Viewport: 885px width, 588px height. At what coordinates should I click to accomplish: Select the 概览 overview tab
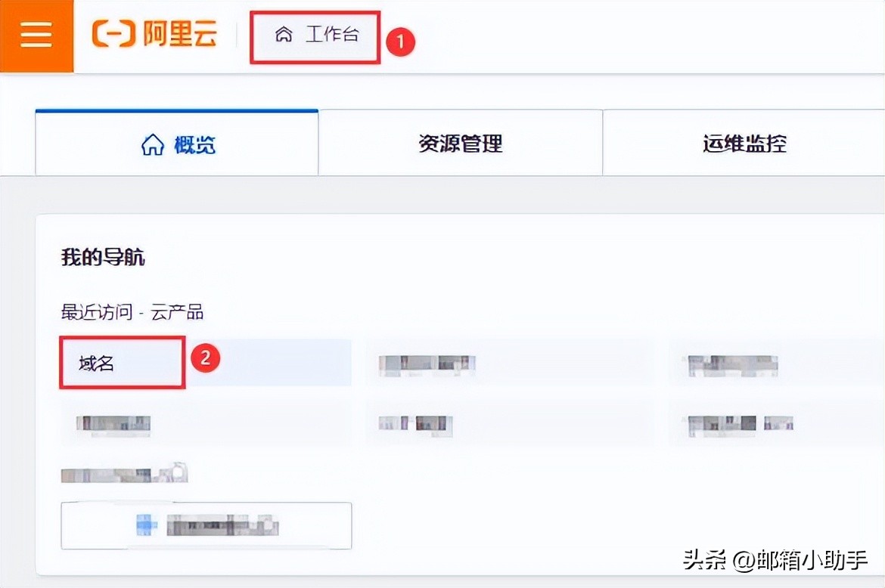pos(176,144)
